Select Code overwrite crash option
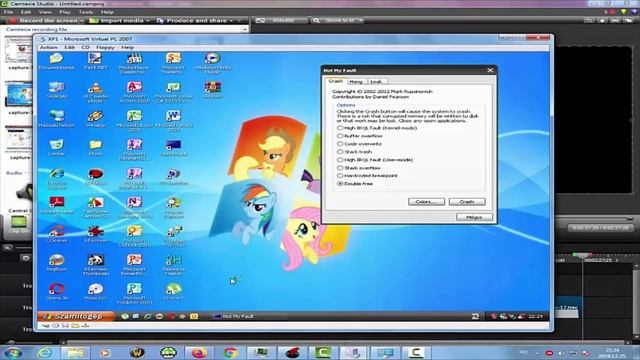This screenshot has width=640, height=360. click(x=340, y=144)
